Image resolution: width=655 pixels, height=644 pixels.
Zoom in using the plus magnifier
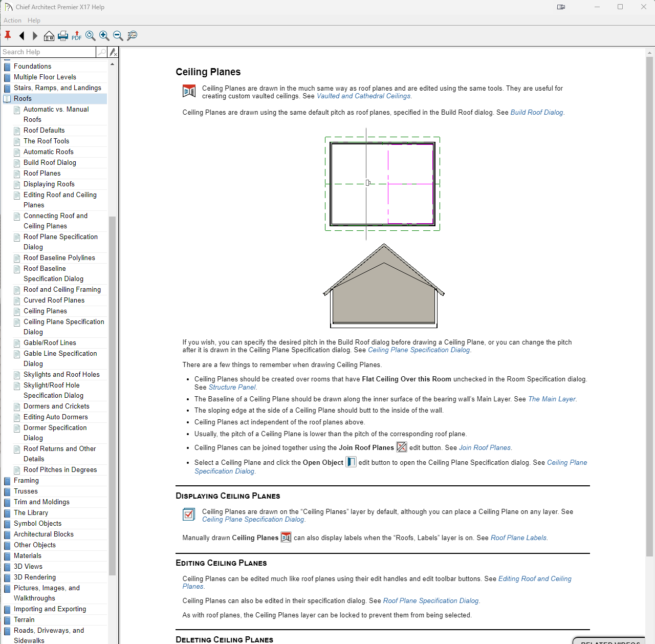(104, 35)
